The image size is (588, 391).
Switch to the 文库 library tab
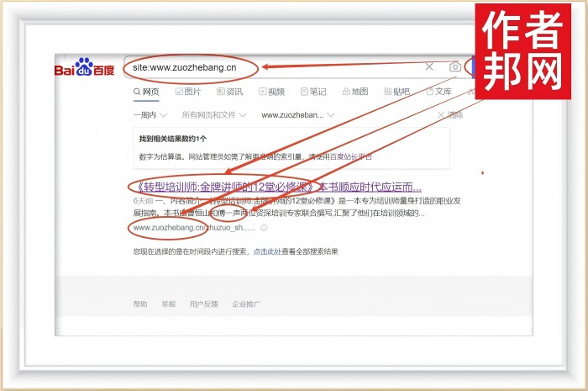pos(438,92)
